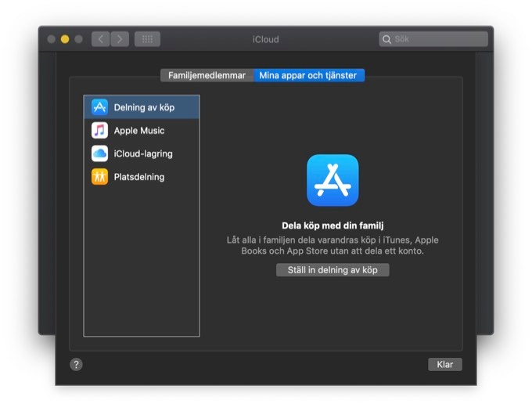Show all preferences using the grid icon
The image size is (532, 404).
[147, 39]
